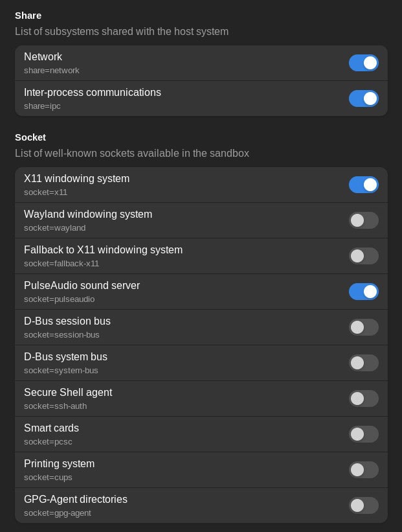Click the Network row label
The width and height of the screenshot is (402, 532).
pos(43,57)
